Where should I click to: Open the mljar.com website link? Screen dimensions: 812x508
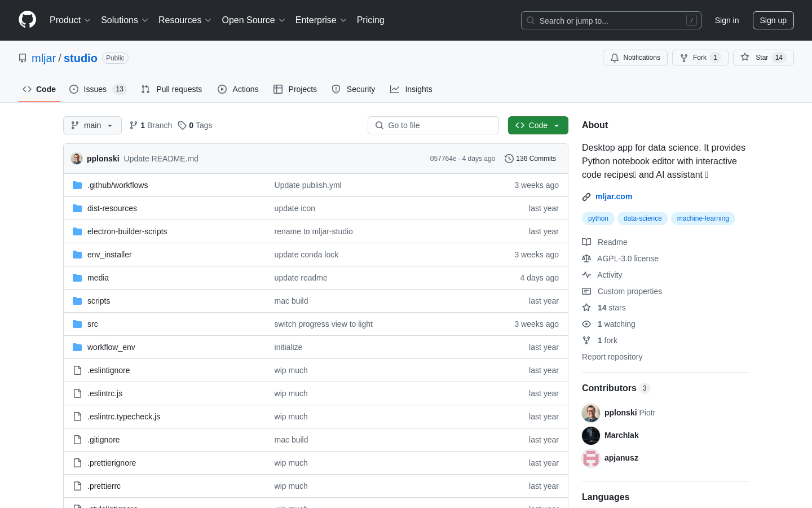tap(614, 196)
